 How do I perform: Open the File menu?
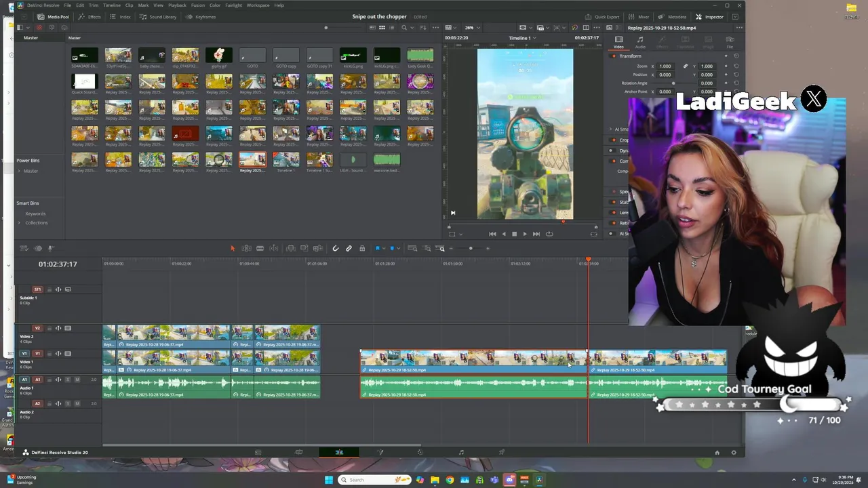tap(67, 5)
